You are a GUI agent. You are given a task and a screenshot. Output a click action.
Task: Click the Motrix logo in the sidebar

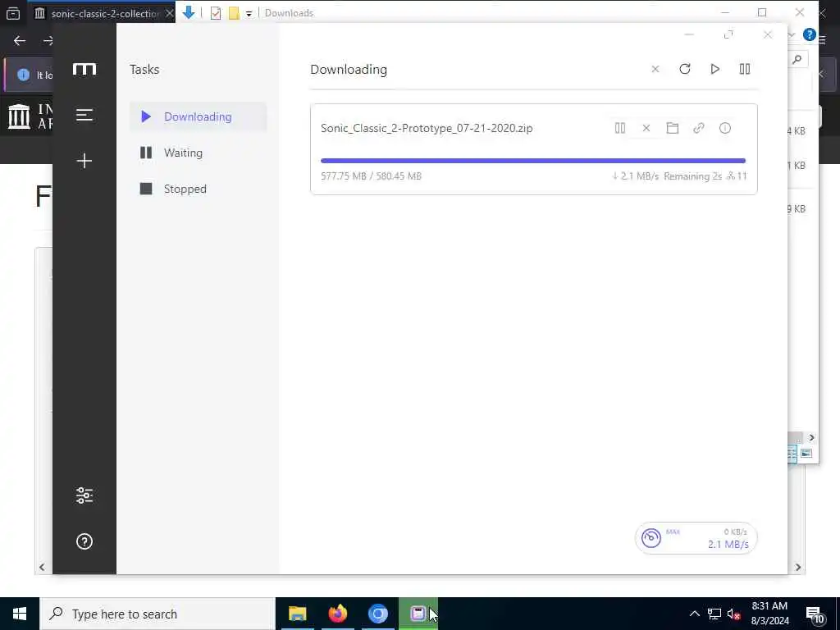tap(84, 69)
